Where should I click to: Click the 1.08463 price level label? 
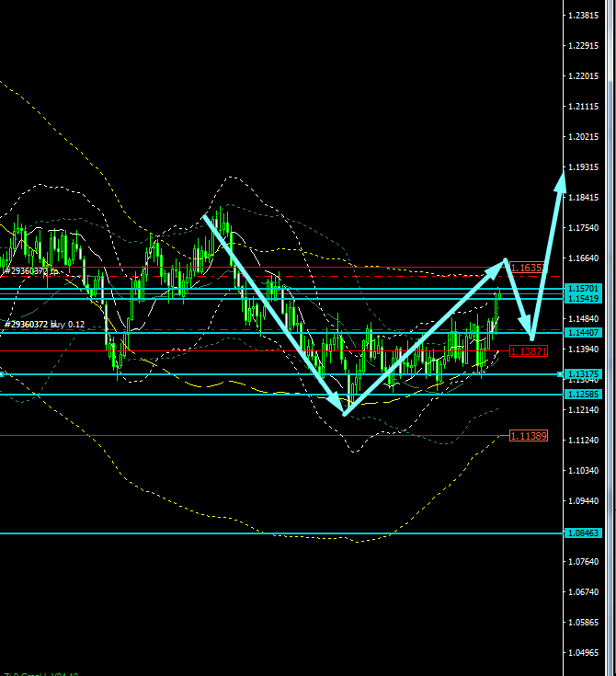tap(584, 533)
